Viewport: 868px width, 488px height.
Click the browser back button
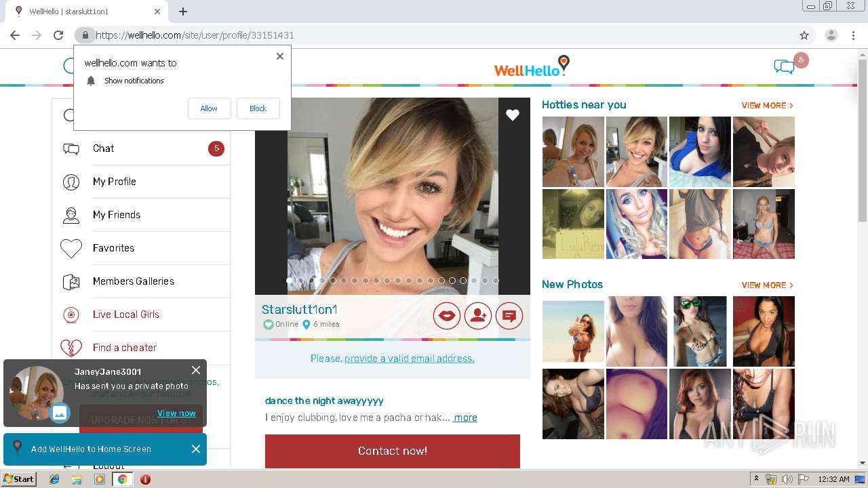[15, 35]
